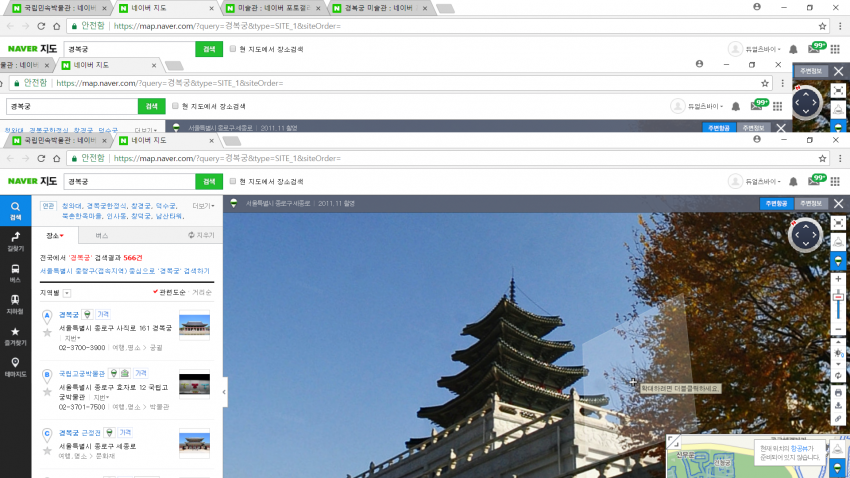The width and height of the screenshot is (850, 478).
Task: Switch to 경복궁 미술관 tab in rearmost window
Action: point(379,8)
